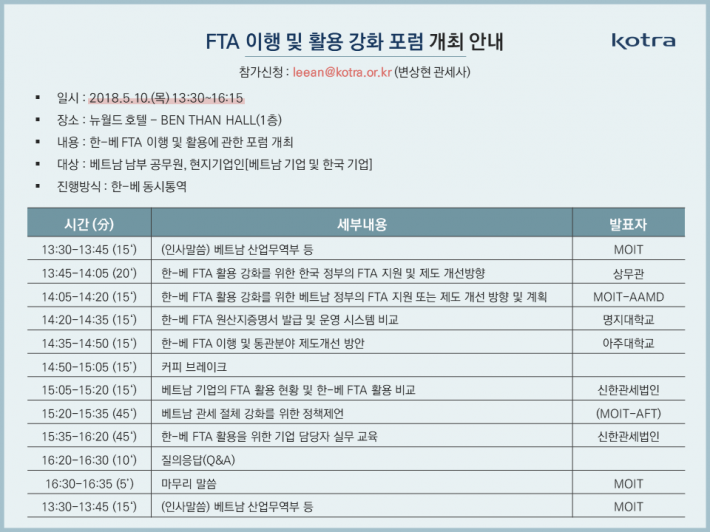The width and height of the screenshot is (710, 532).
Task: Open the leean@kotra.or.kr email link
Action: tap(342, 72)
